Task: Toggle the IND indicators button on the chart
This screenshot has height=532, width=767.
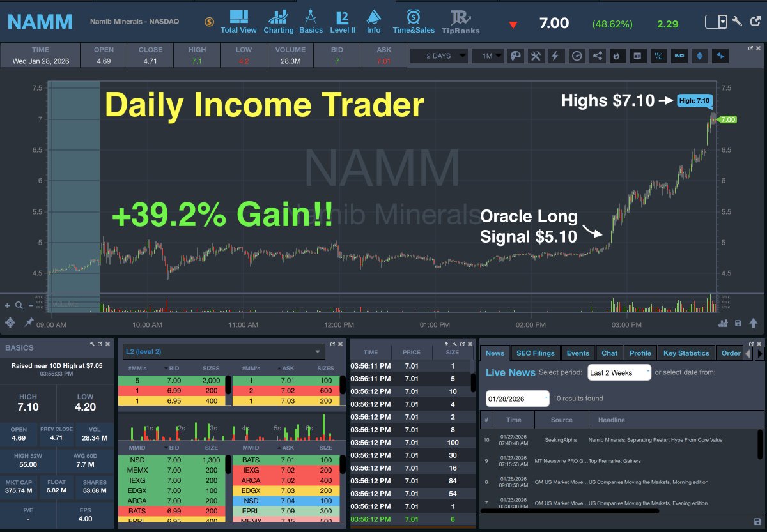Action: point(679,56)
